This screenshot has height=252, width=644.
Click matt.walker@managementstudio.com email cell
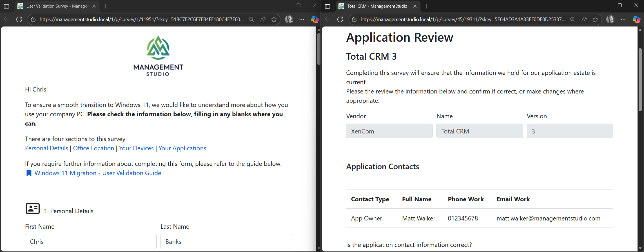coord(552,218)
